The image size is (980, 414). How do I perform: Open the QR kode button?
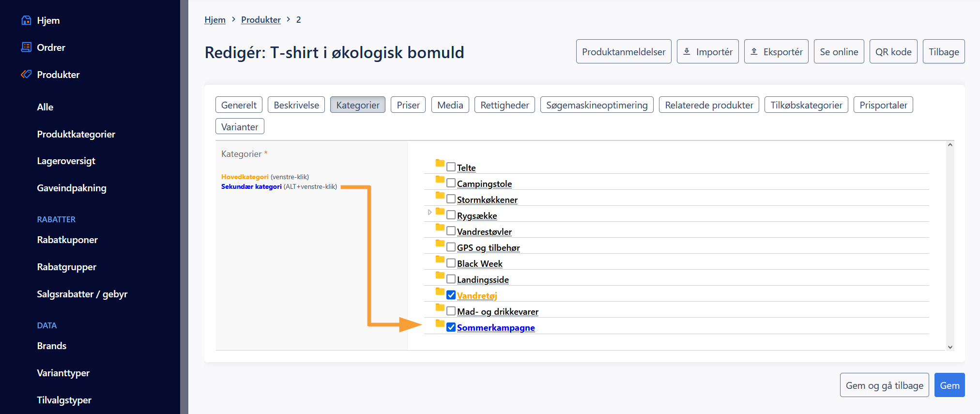[893, 51]
